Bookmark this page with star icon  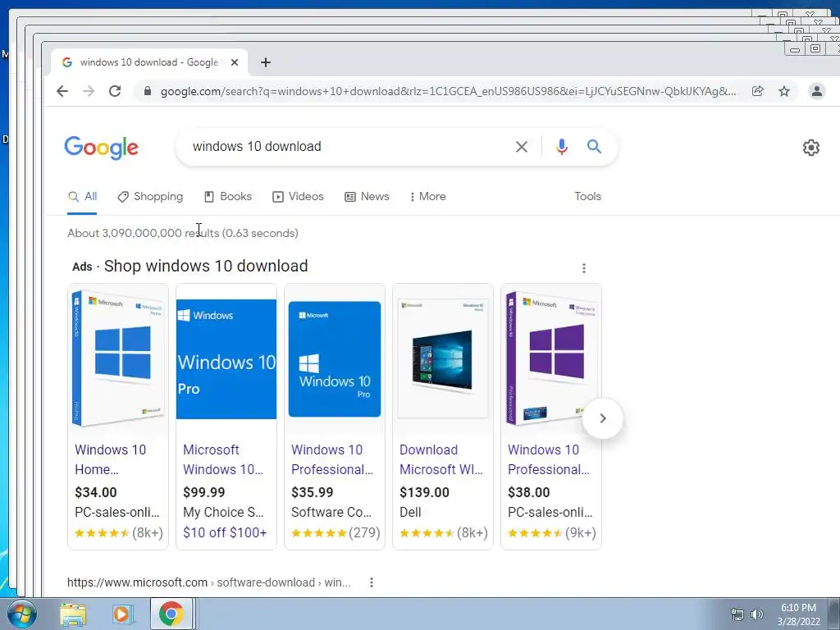784,91
